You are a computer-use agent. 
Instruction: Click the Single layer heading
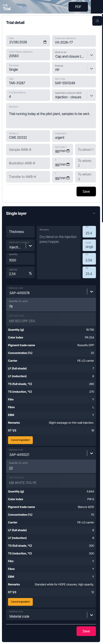point(16,213)
